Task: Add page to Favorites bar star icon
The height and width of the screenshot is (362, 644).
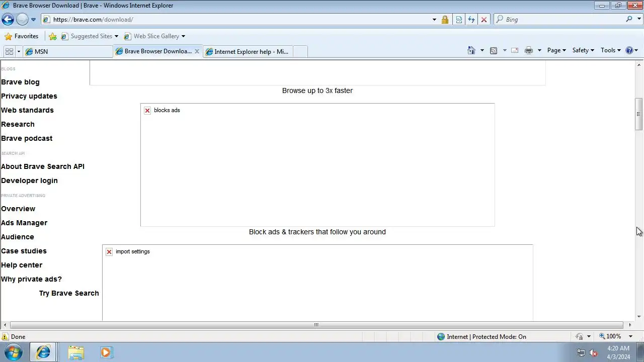Action: tap(53, 36)
